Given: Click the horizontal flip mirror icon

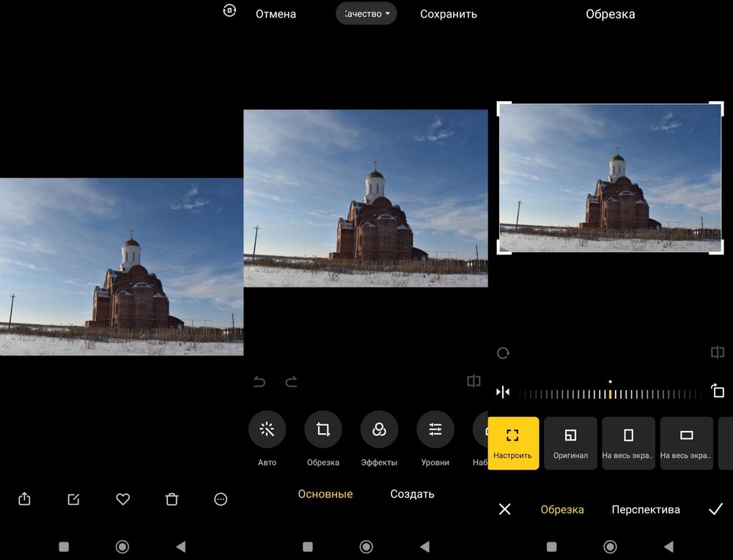Looking at the screenshot, I should point(503,392).
